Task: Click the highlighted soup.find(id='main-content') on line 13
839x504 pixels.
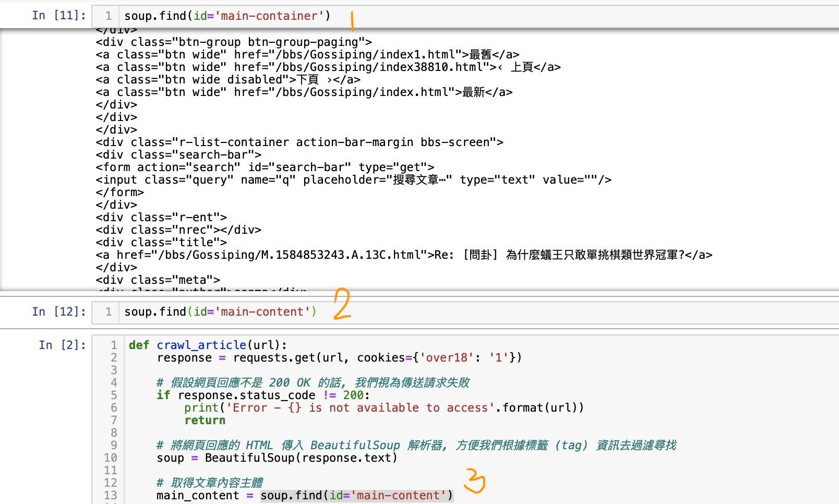Action: (357, 495)
